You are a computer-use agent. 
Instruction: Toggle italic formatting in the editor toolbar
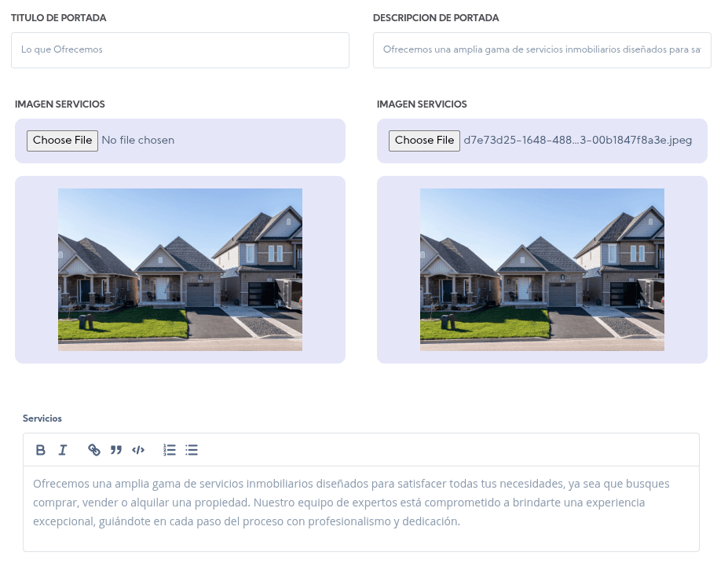pyautogui.click(x=63, y=450)
